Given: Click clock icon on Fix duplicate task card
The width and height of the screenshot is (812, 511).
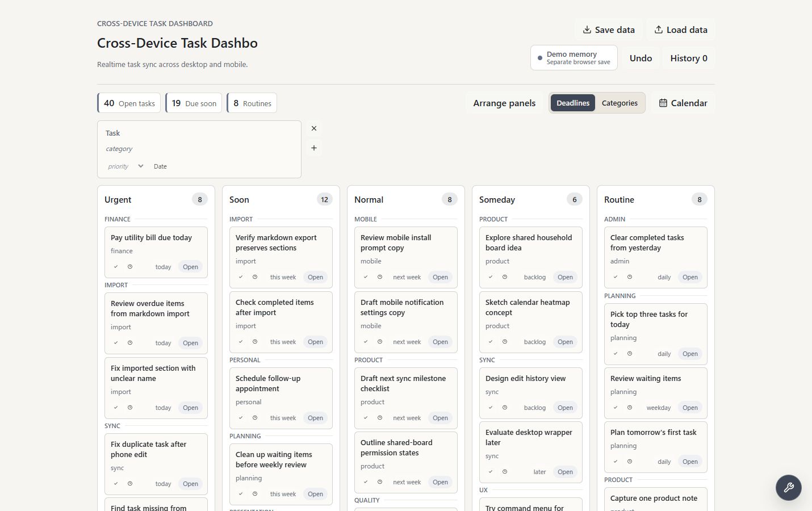Looking at the screenshot, I should [x=130, y=484].
